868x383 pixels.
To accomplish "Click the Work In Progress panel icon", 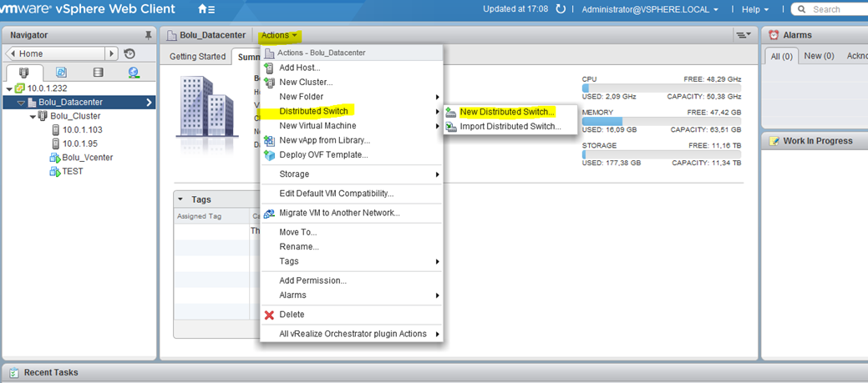I will pyautogui.click(x=774, y=141).
